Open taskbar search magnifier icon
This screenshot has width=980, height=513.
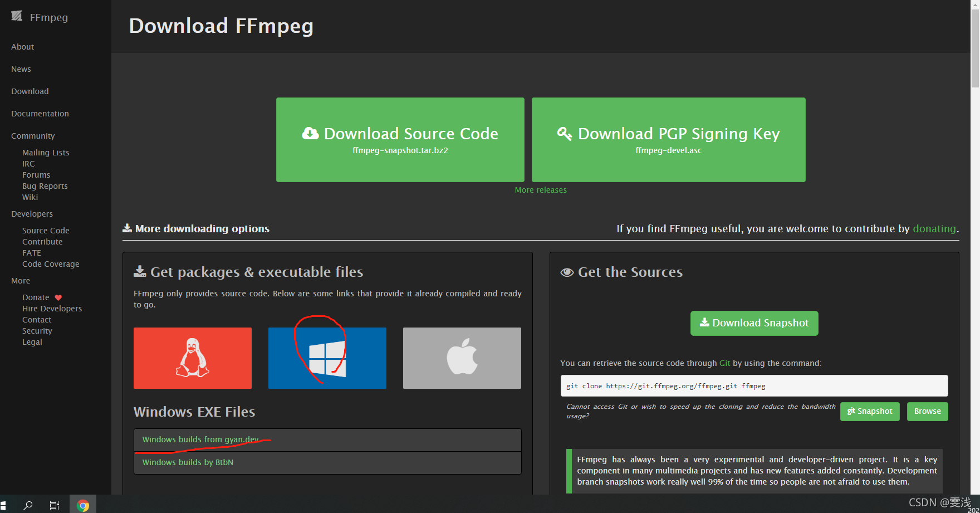coord(28,505)
